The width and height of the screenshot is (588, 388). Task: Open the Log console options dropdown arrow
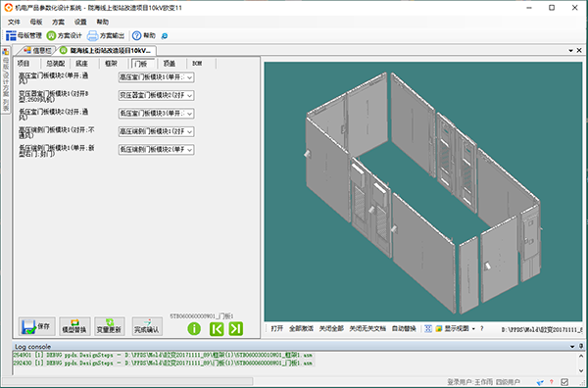[572, 347]
